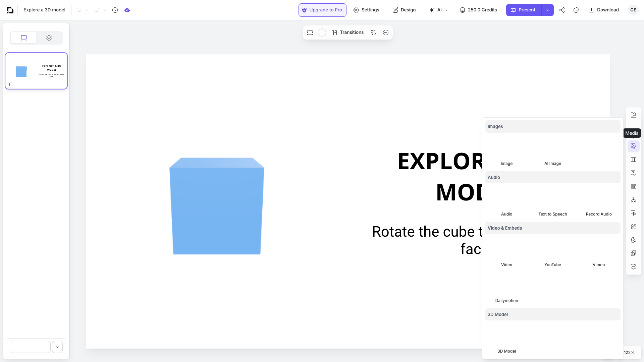
Task: Select slide 1 thumbnail
Action: (36, 71)
